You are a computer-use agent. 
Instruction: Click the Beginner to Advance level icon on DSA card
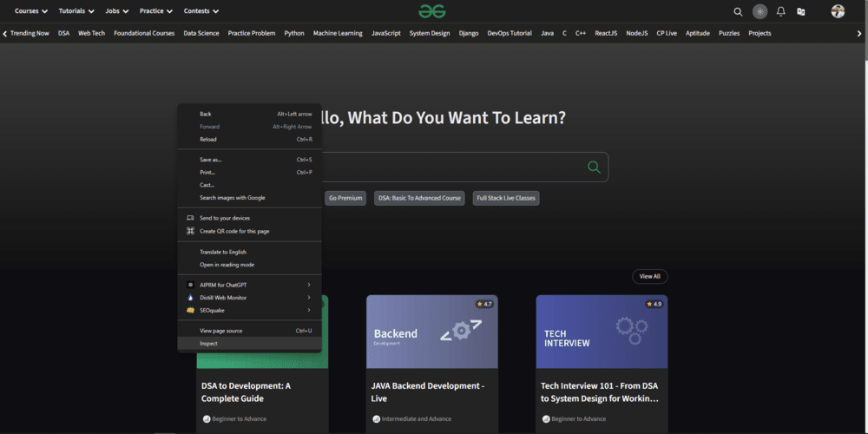coord(207,419)
